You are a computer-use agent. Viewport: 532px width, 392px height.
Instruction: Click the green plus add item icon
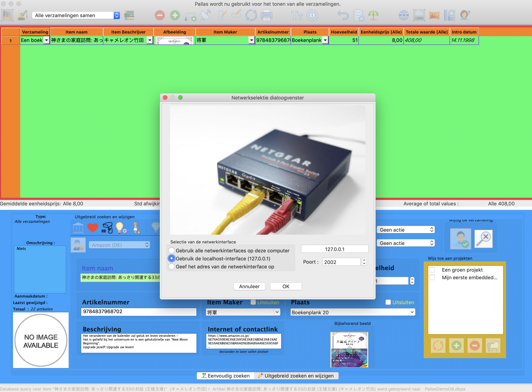[x=175, y=15]
